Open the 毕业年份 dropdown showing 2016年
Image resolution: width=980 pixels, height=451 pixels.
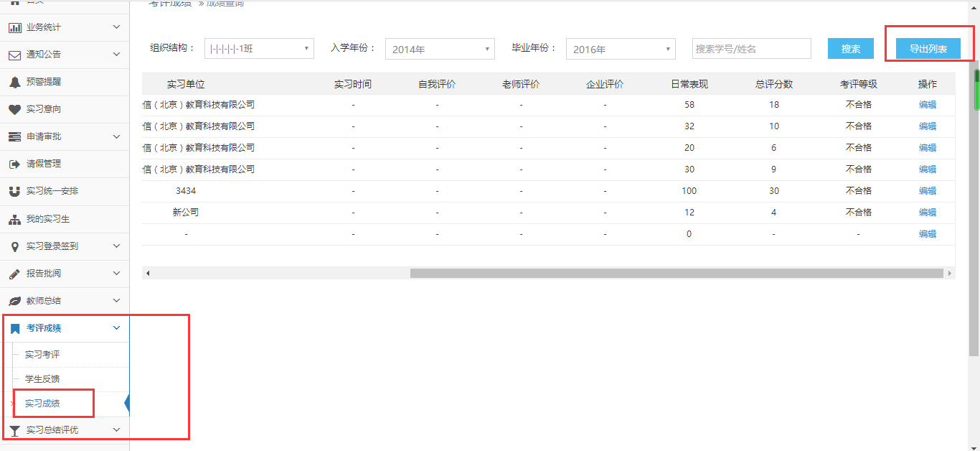621,49
